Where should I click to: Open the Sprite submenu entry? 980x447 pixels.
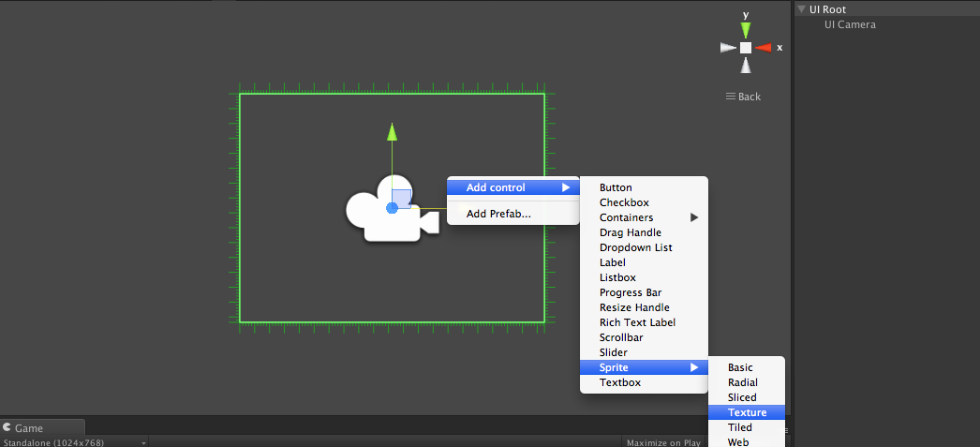(x=644, y=367)
